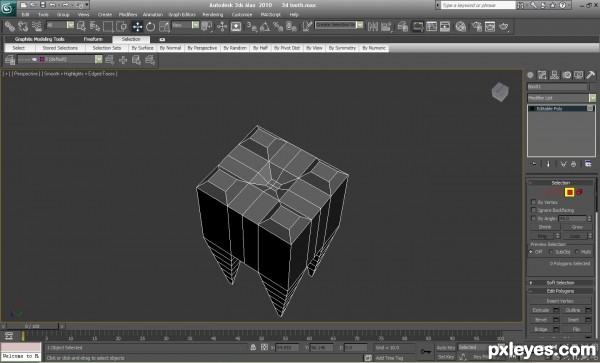
Task: Open the Quick Access toolbar dropdown arrow
Action: pyautogui.click(x=87, y=5)
